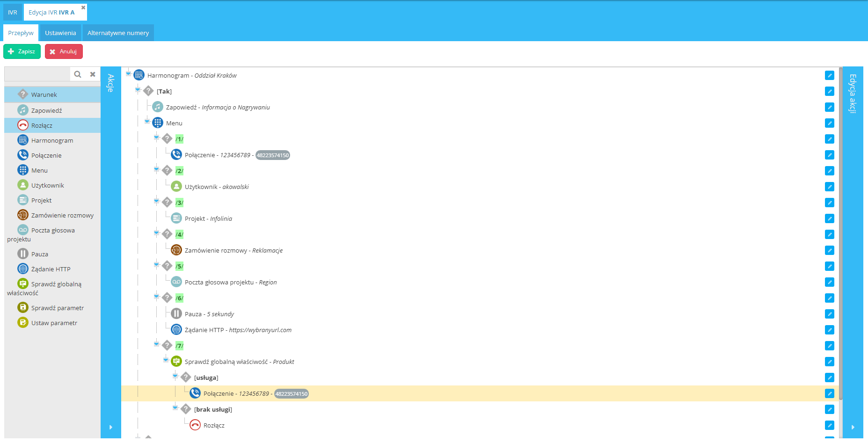868x443 pixels.
Task: Edit the Zamówienie rozmowy Reklamacje row
Action: point(830,250)
